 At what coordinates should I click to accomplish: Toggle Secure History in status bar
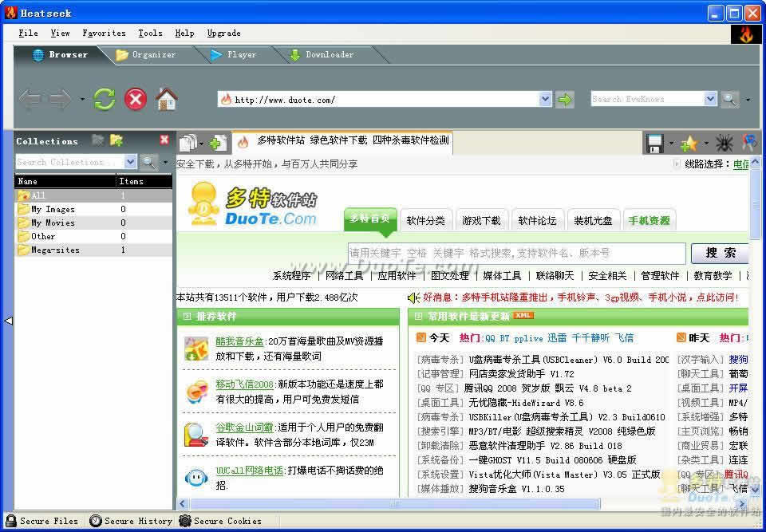[131, 521]
